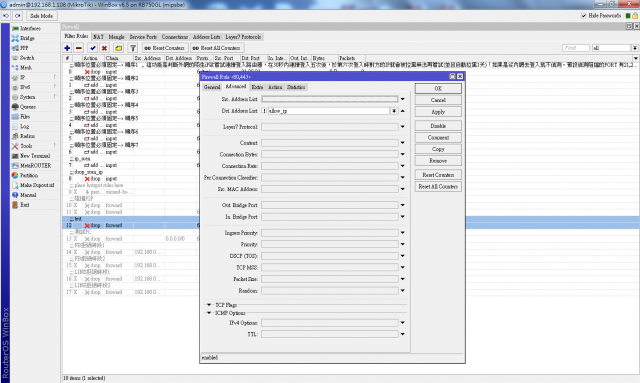
Task: Remove rule with red minus icon
Action: [79, 48]
